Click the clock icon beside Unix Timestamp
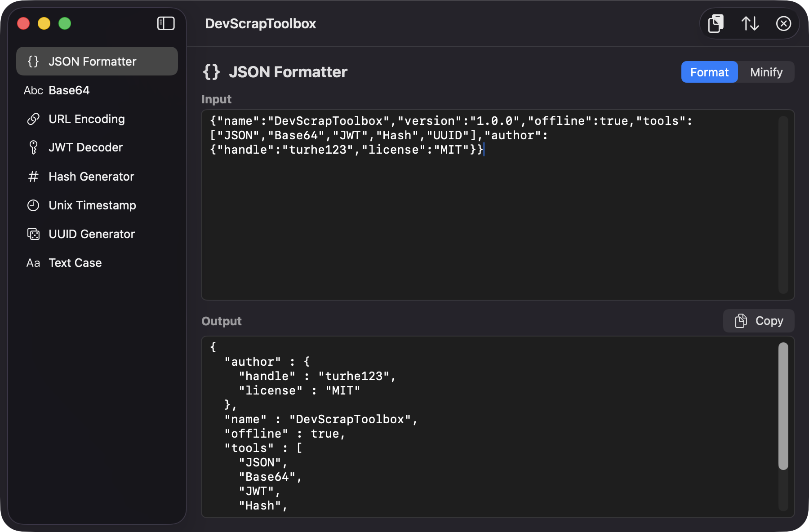Viewport: 809px width, 532px height. (x=33, y=205)
